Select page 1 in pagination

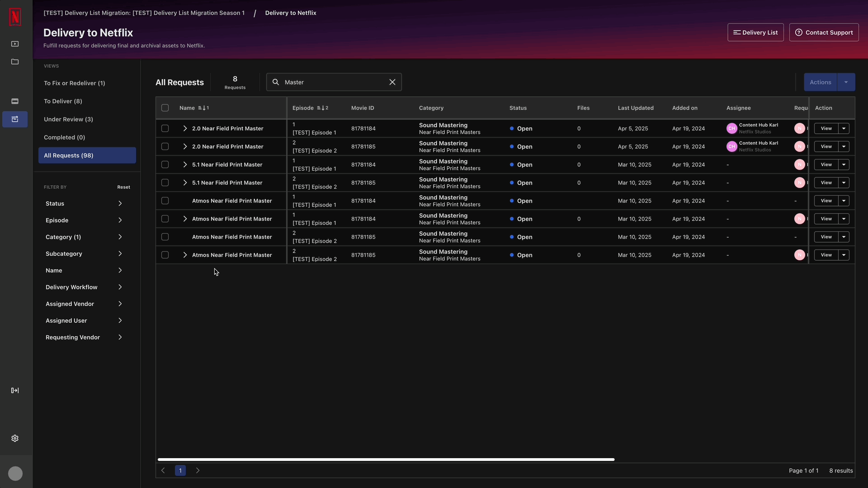click(180, 470)
